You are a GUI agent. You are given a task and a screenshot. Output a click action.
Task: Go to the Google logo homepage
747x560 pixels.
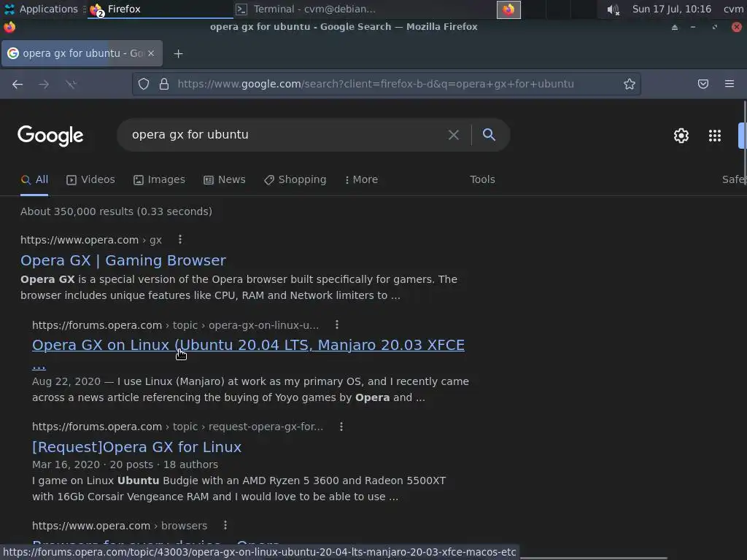click(x=50, y=136)
